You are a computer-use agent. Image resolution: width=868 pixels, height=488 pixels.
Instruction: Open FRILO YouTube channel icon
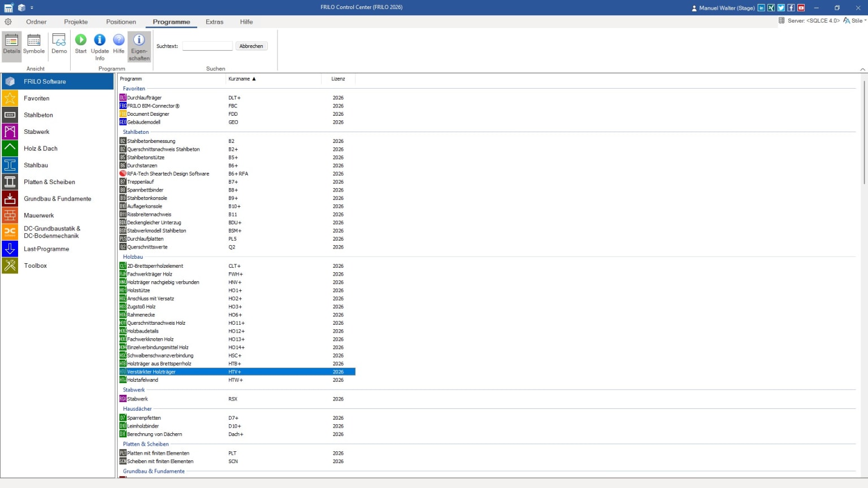(x=801, y=8)
